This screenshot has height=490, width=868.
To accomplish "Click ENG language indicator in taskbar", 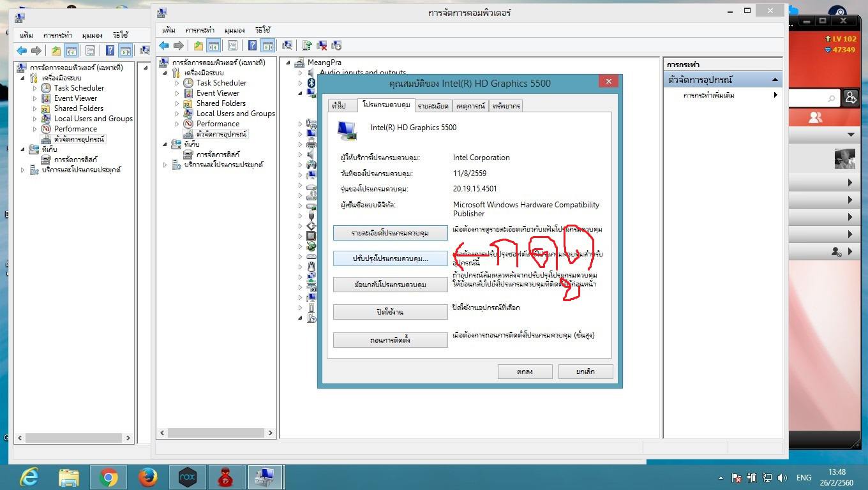I will point(804,477).
